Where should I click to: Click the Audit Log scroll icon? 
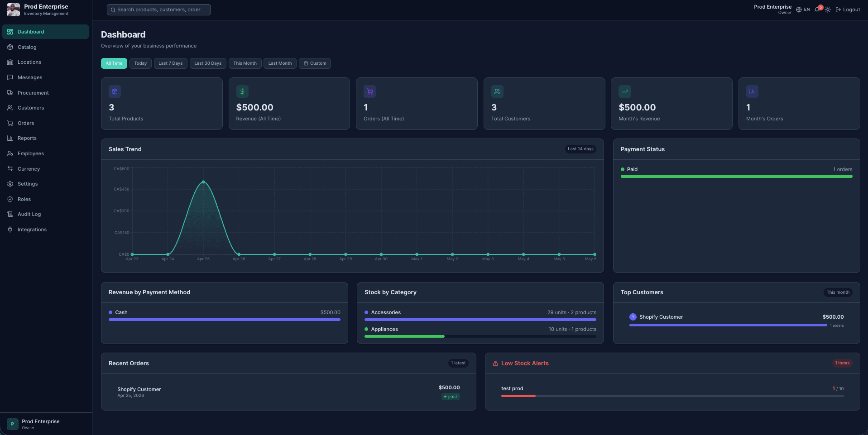pos(10,214)
